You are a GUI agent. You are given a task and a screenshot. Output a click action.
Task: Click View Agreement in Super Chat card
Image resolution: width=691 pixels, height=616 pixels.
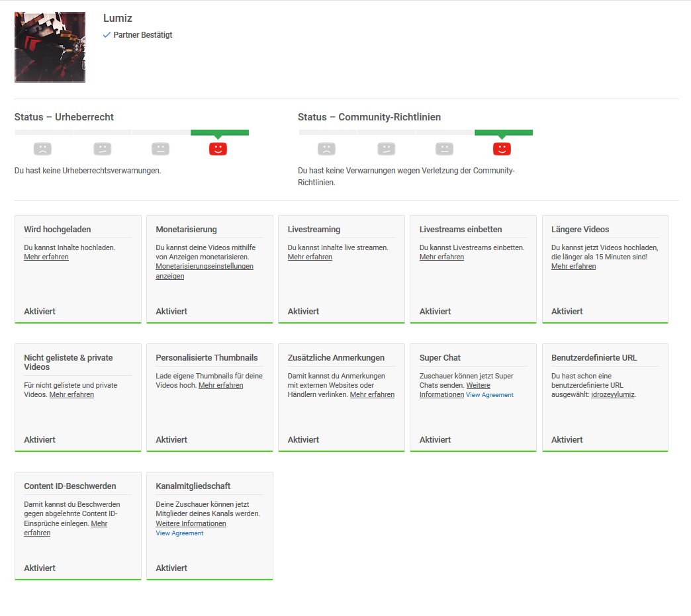tap(490, 395)
